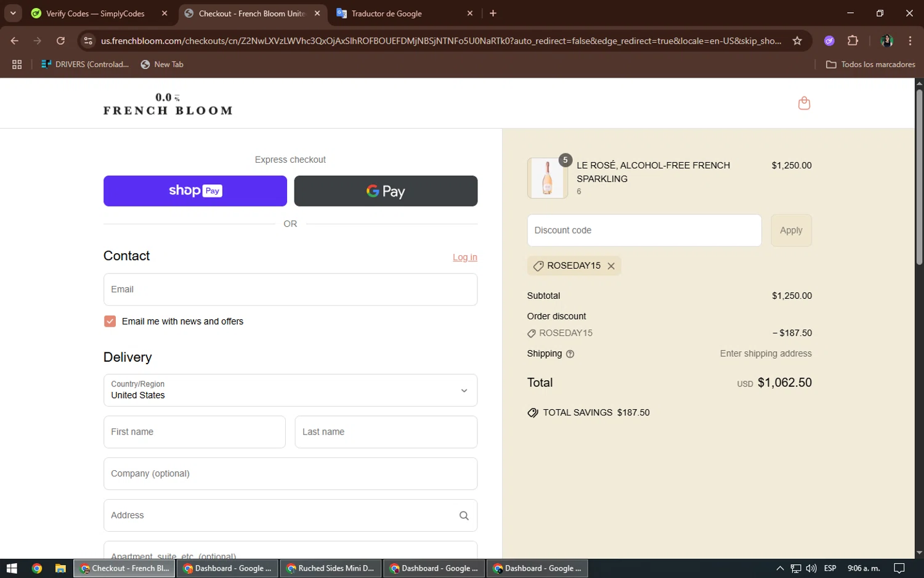
Task: Click the page vertical scrollbar
Action: tap(919, 178)
